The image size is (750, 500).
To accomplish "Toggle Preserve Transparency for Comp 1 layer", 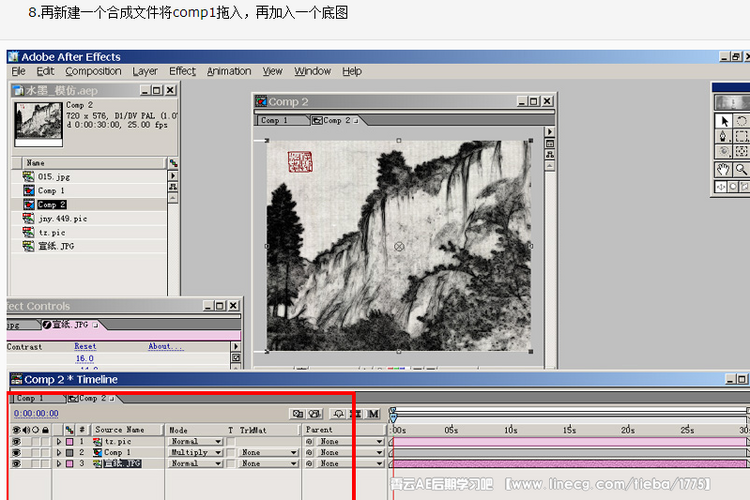I will click(x=231, y=452).
